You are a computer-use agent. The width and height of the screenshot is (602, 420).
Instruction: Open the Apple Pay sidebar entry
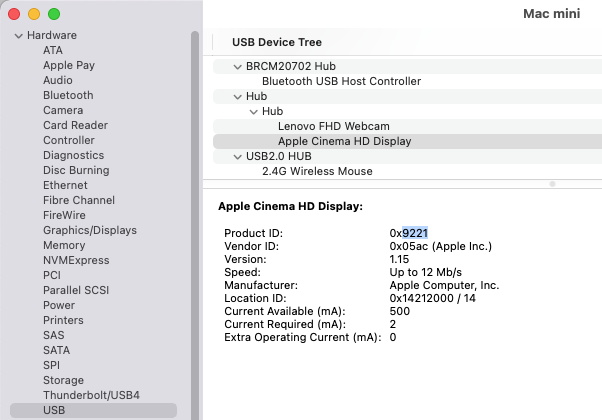[69, 65]
